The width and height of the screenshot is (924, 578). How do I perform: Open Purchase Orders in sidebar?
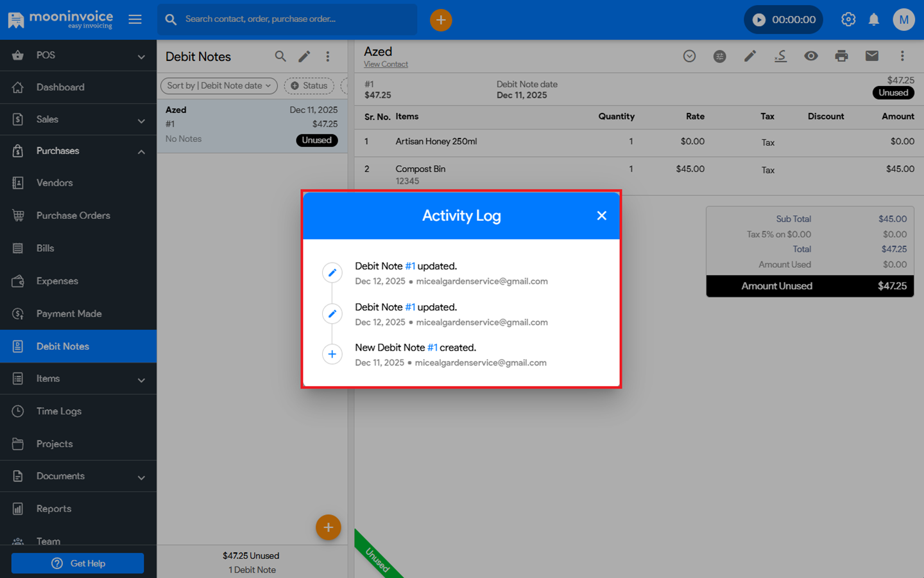click(x=73, y=216)
